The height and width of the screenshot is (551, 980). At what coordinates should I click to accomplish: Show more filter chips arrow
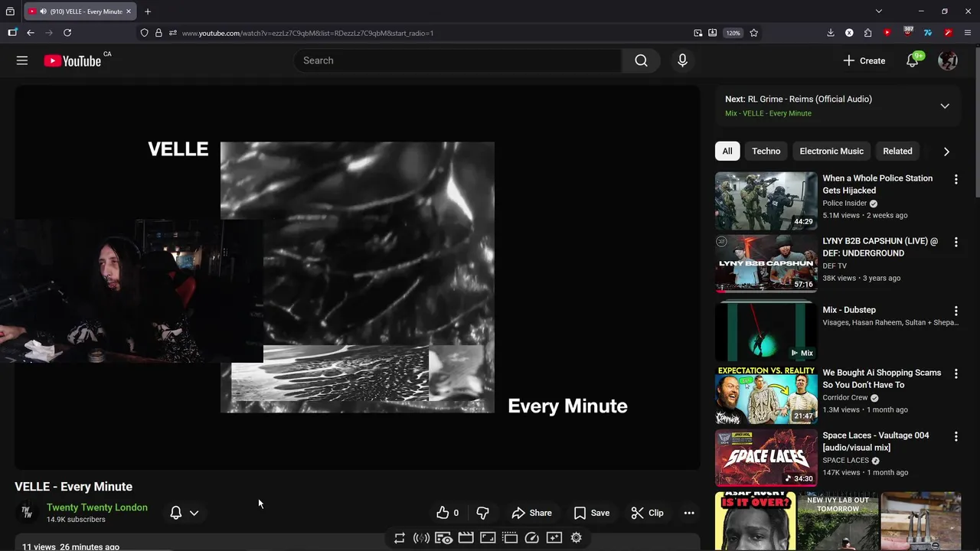point(946,152)
